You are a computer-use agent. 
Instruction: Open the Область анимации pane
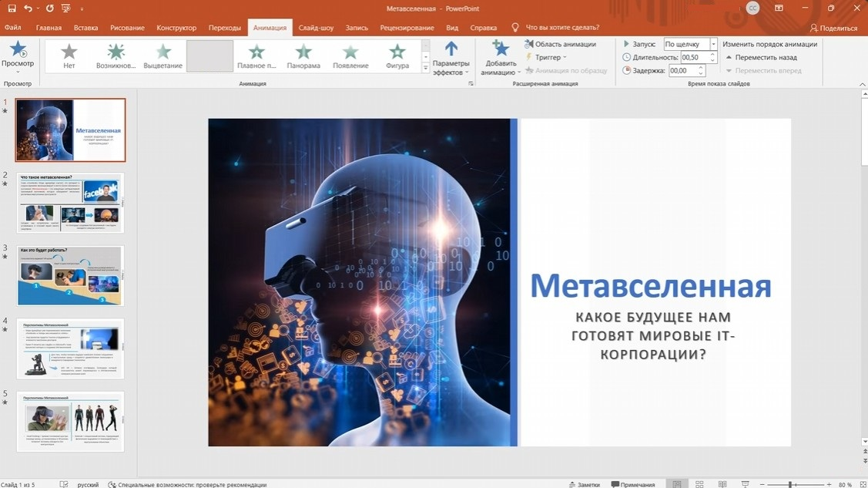(560, 44)
